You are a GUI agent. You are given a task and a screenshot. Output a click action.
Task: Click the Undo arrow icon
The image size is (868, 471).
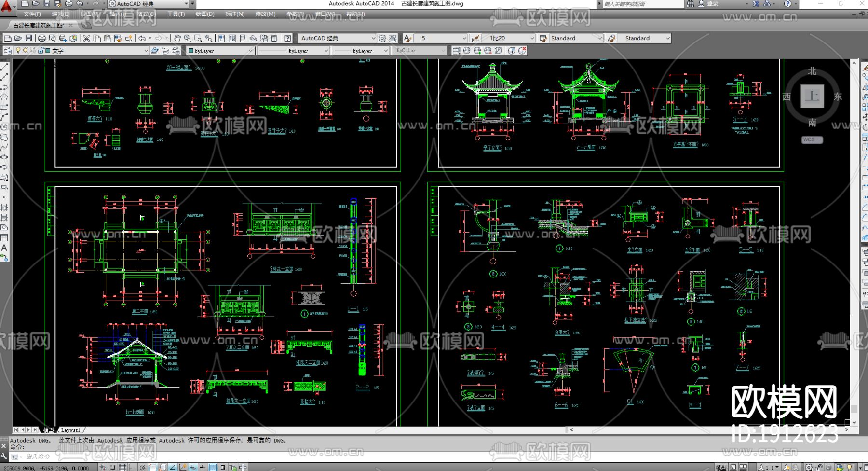[x=142, y=38]
